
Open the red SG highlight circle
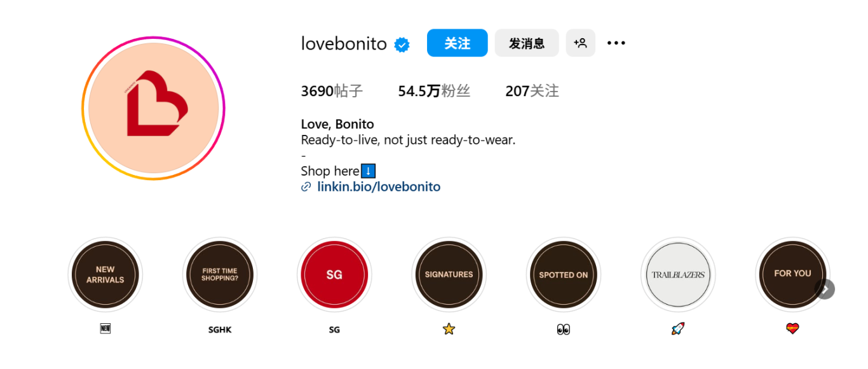[334, 275]
